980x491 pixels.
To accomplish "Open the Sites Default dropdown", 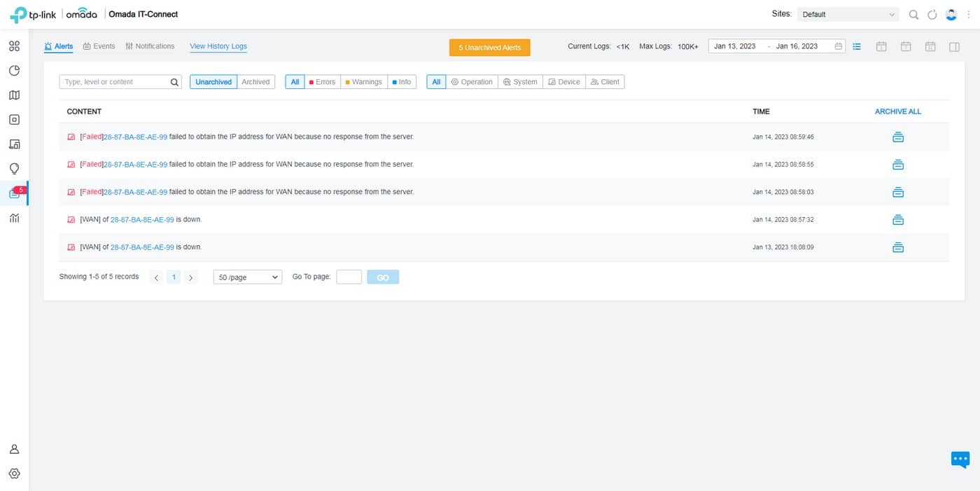I will coord(848,15).
